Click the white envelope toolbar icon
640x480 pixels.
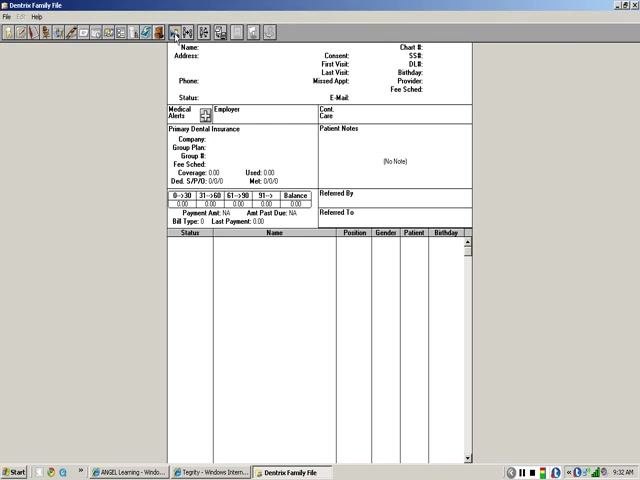pos(84,32)
